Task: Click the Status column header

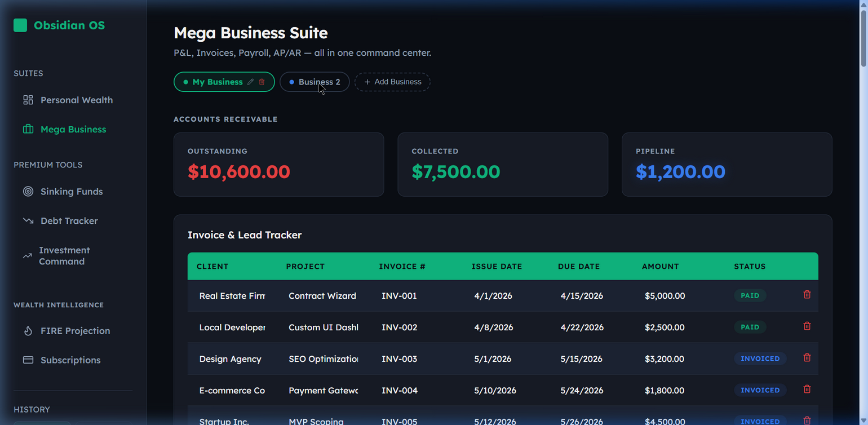Action: pos(750,266)
